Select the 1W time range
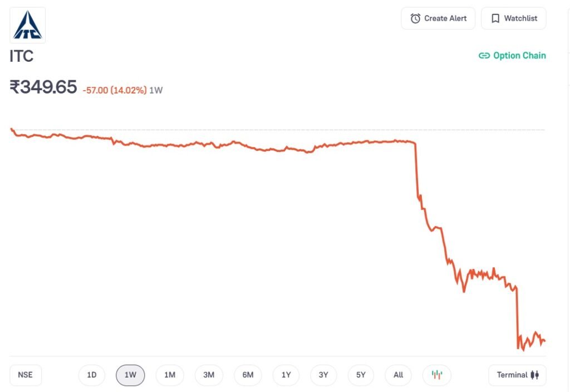The height and width of the screenshot is (392, 570). coord(130,375)
